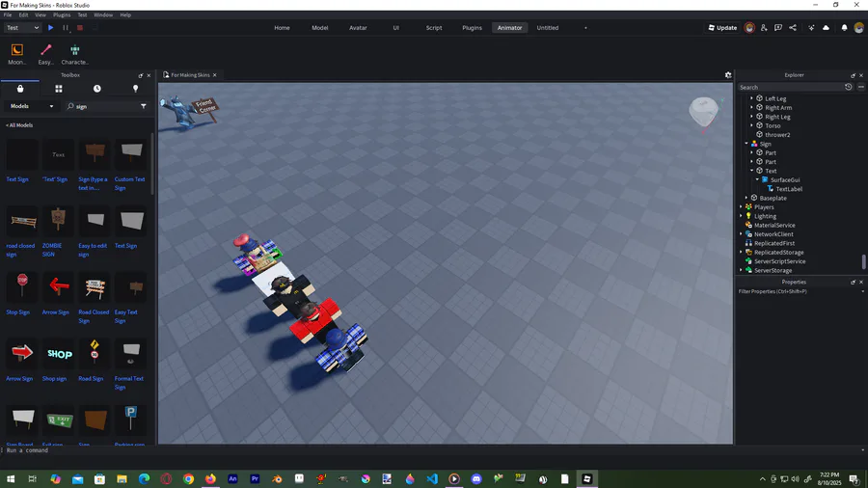Open the feedback chat icon
868x488 pixels.
(x=778, y=28)
